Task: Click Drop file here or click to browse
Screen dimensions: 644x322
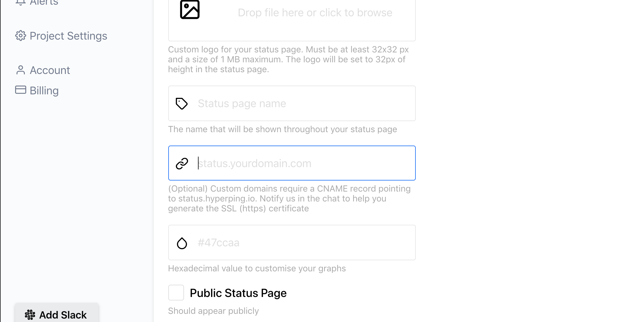Action: click(x=315, y=13)
